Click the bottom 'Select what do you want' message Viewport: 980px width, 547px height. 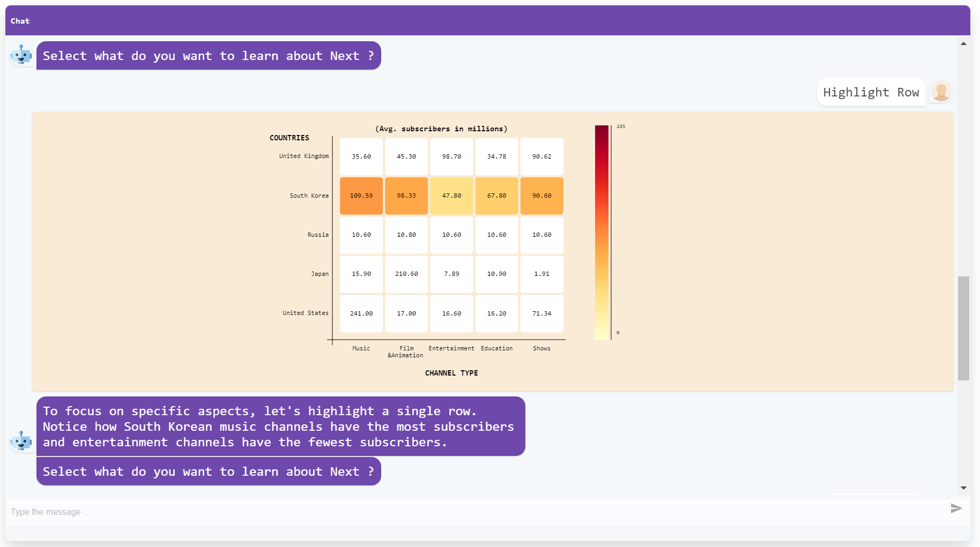(209, 471)
